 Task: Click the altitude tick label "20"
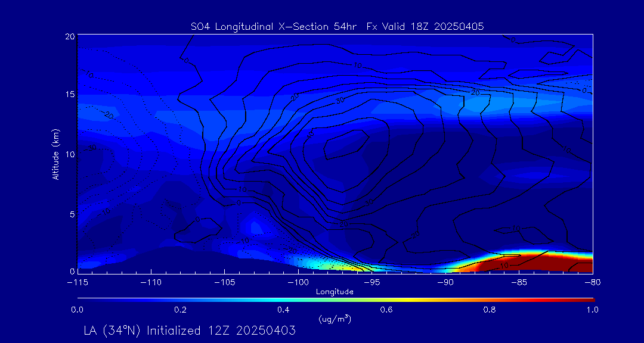pos(70,36)
